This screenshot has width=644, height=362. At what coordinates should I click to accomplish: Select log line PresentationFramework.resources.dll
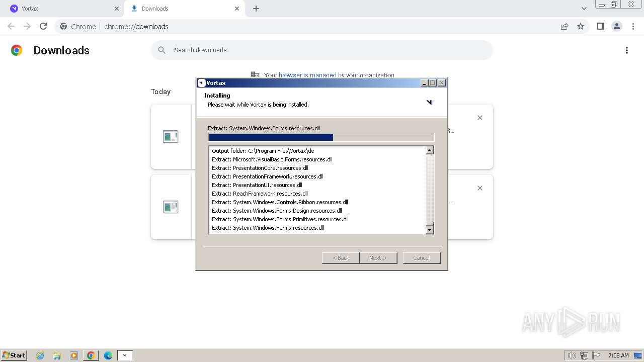click(x=268, y=176)
